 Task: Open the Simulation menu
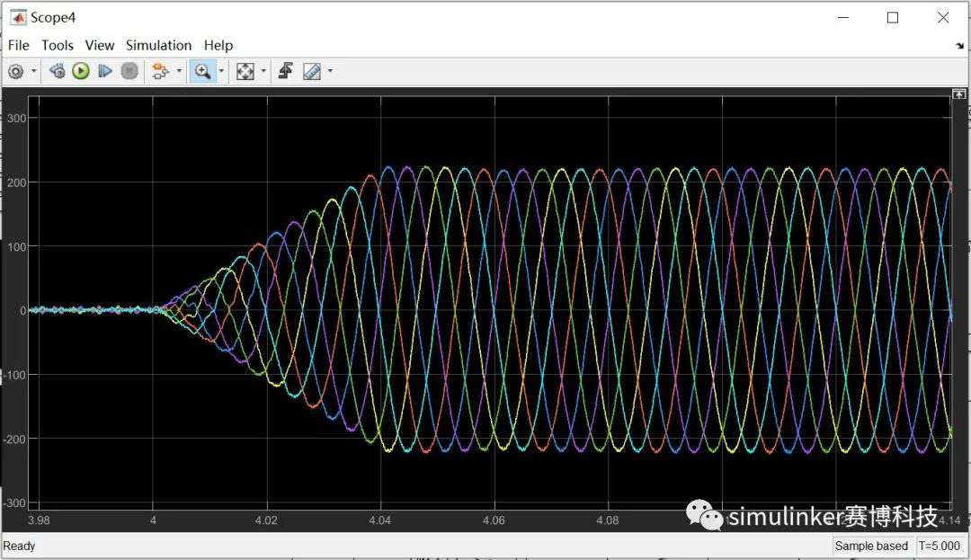tap(158, 45)
